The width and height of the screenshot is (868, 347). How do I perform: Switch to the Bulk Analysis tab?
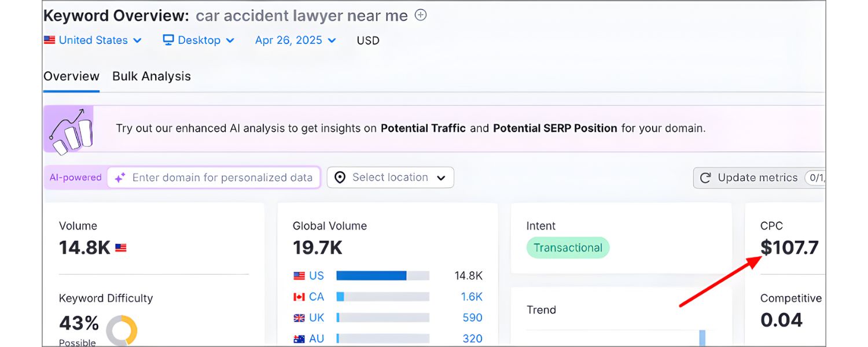coord(151,76)
